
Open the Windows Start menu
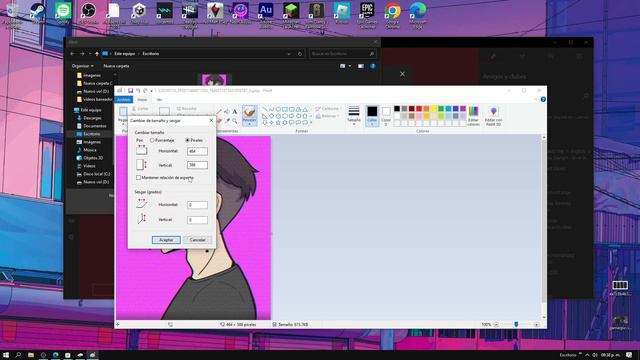tap(6, 355)
